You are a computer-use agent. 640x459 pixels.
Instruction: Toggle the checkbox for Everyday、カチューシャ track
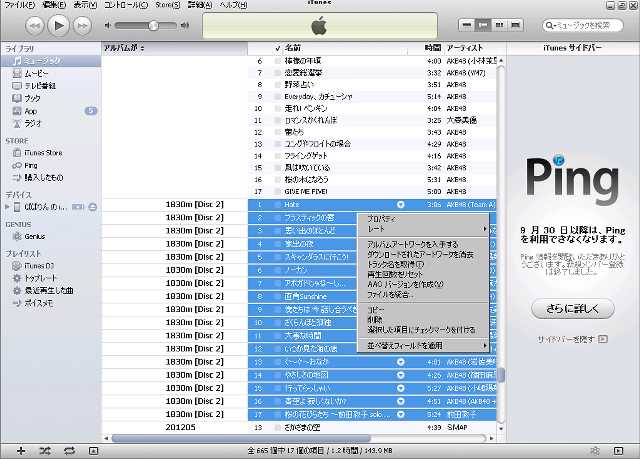279,96
